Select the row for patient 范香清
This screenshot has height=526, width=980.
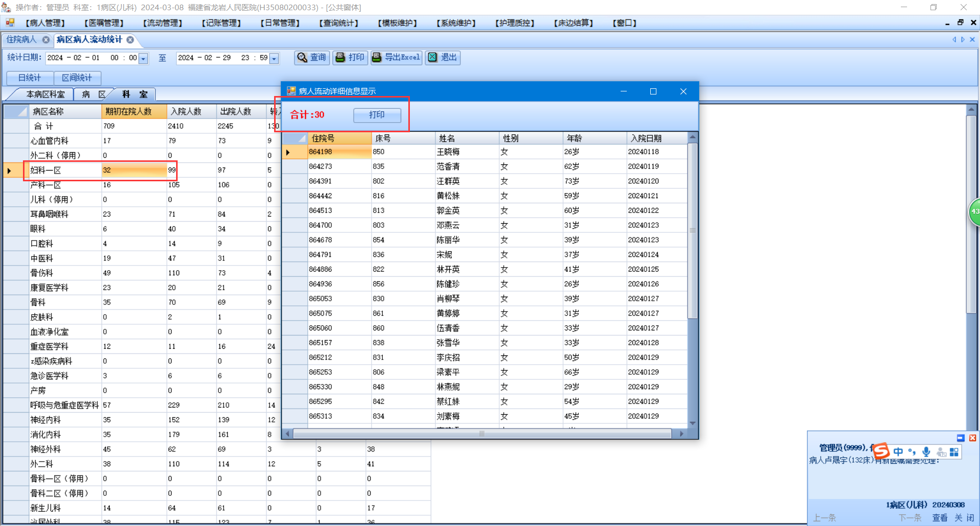tap(448, 166)
